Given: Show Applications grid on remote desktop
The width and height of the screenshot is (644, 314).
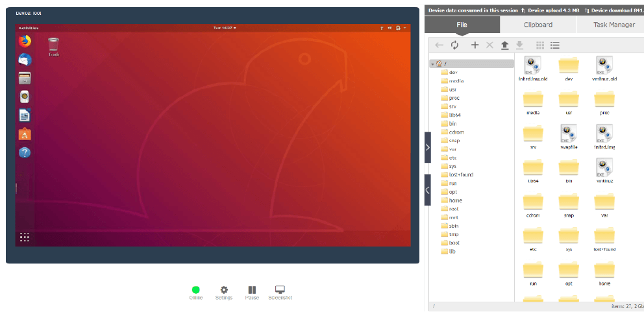Looking at the screenshot, I should coord(24,237).
